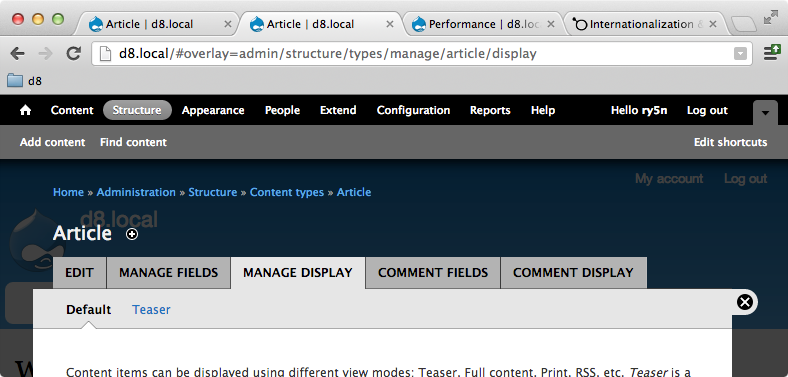
Task: Open the Chrome menu icon at toolbar right
Action: [771, 52]
